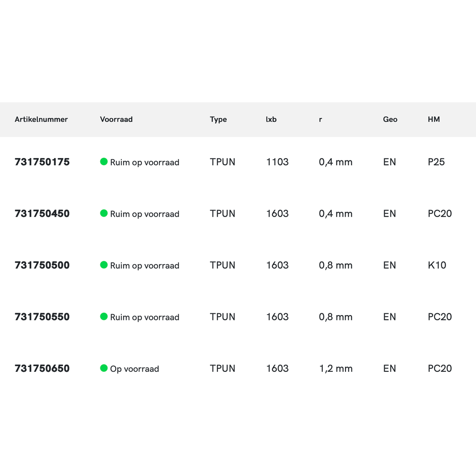Click the r radius column header
Screen dimensions: 476x476
tap(320, 119)
